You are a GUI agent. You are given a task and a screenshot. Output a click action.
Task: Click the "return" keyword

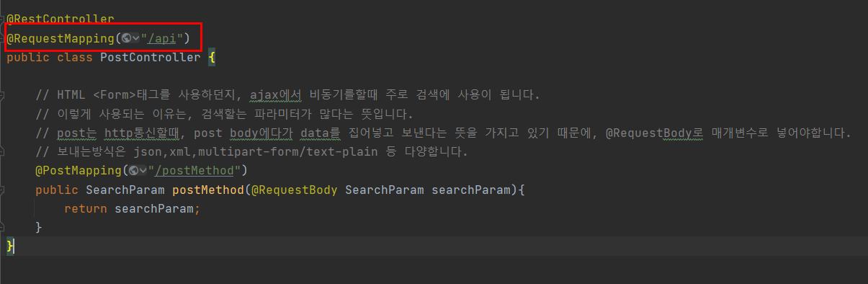point(86,209)
